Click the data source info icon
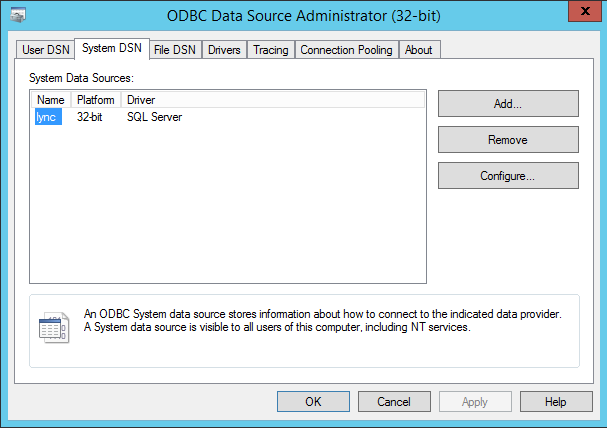The image size is (607, 428). coord(52,327)
